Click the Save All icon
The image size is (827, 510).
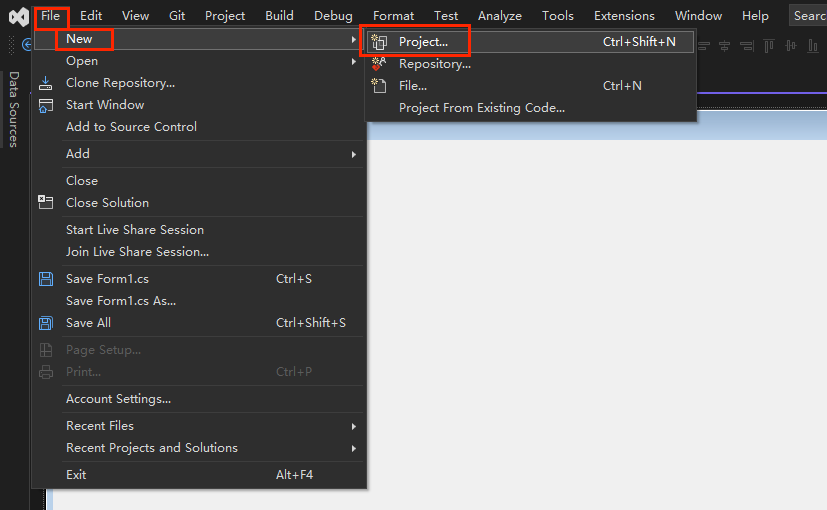point(46,323)
